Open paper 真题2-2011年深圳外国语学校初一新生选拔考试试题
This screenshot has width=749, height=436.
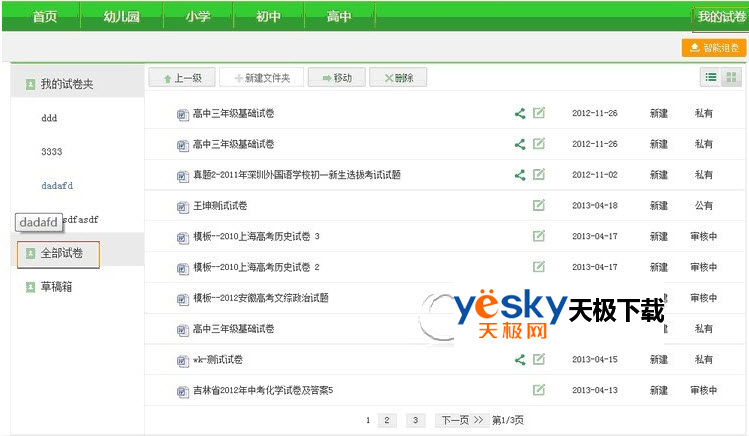297,175
